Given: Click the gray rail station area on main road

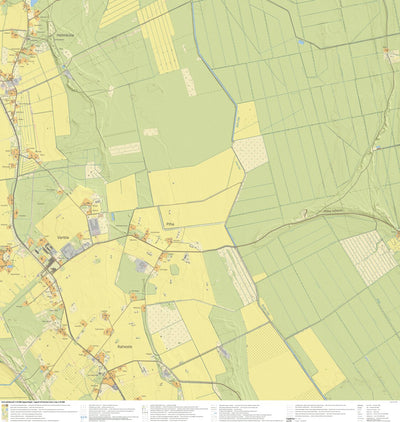Looking at the screenshot, I should (x=52, y=265).
